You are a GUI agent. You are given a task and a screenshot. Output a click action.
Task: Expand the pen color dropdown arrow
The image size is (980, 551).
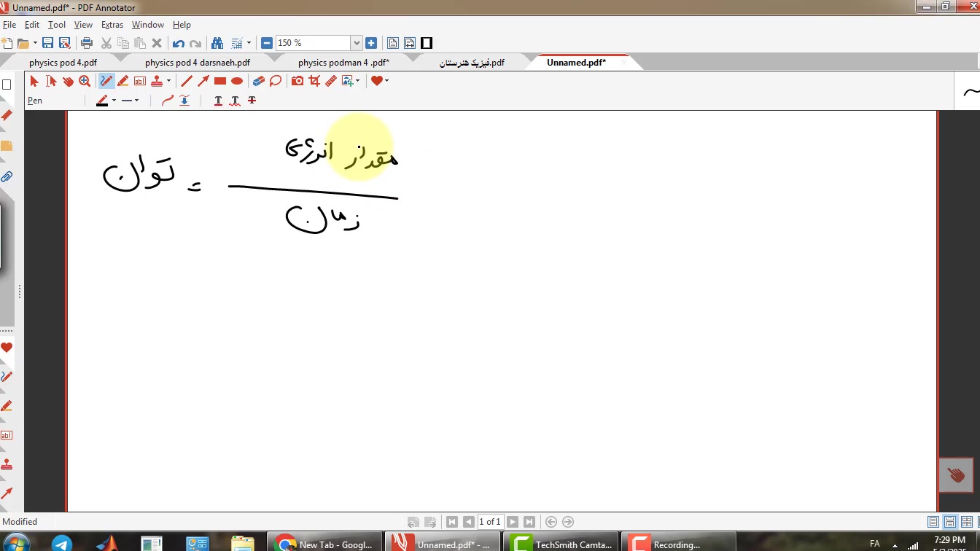(x=114, y=101)
